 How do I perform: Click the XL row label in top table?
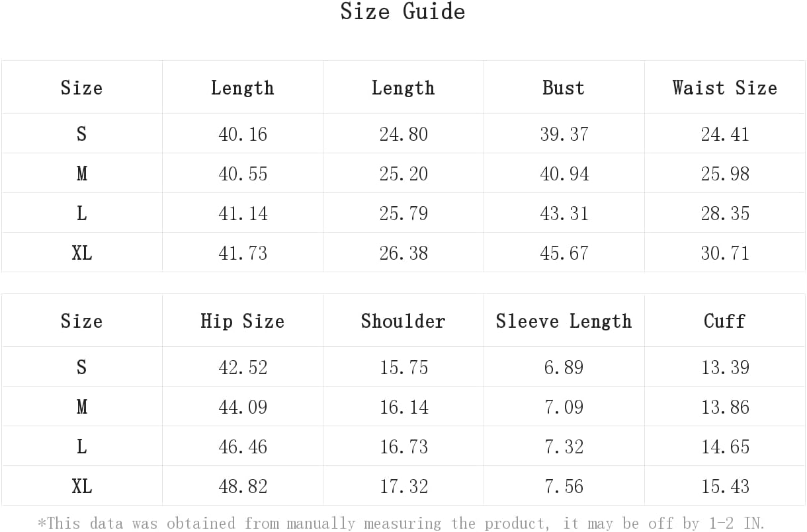click(x=82, y=253)
